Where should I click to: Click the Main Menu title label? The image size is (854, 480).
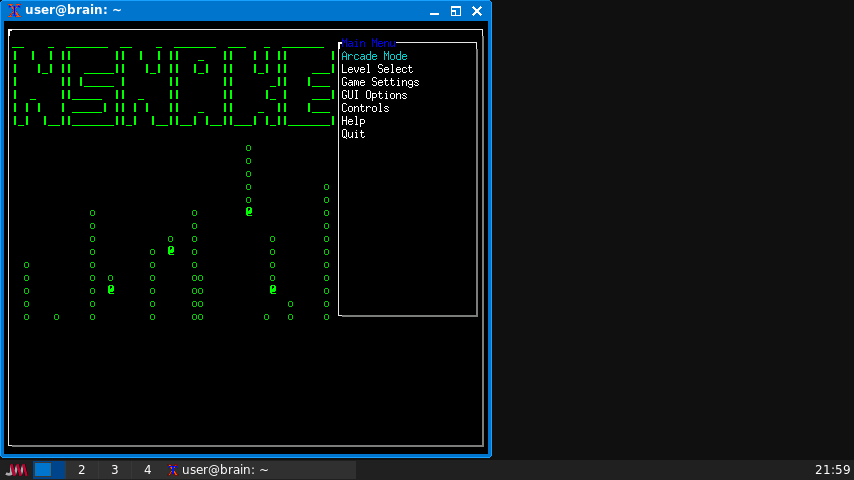[368, 43]
